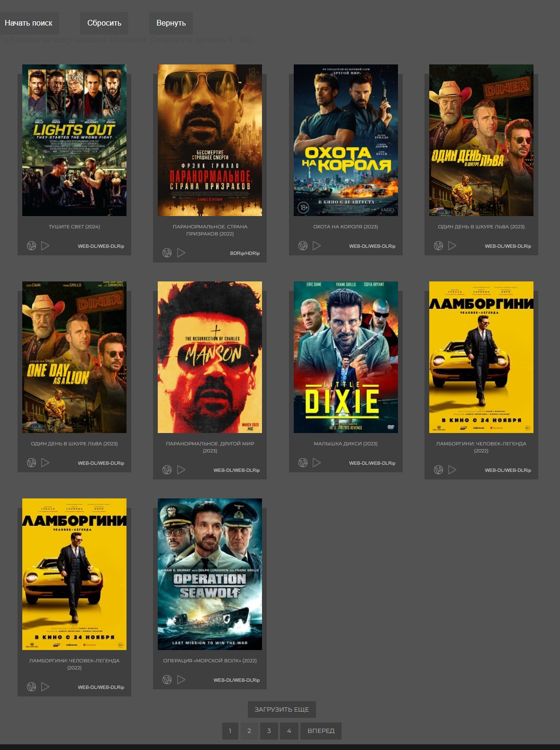Image resolution: width=560 pixels, height=750 pixels.
Task: Click torrent icon under Паранормальное. Другой мир (2023)
Action: coord(167,470)
